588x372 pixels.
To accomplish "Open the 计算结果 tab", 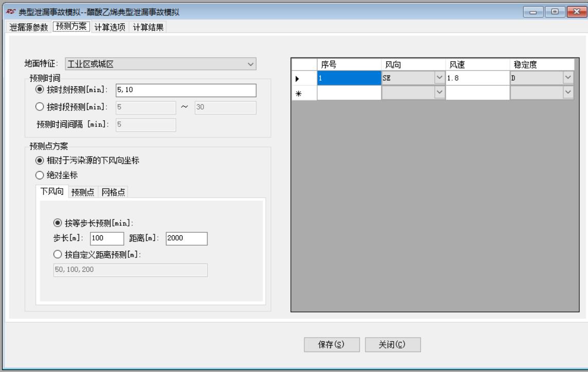I will 148,27.
